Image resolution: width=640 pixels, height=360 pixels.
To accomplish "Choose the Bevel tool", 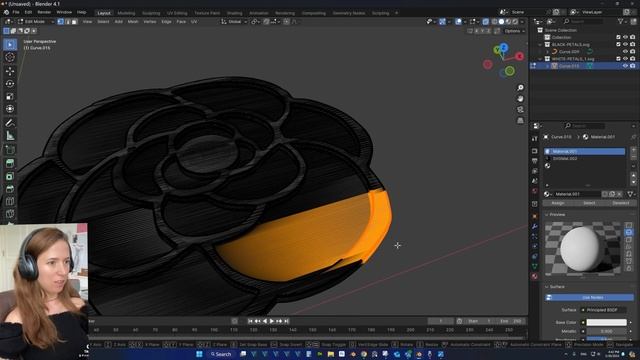I will click(10, 189).
